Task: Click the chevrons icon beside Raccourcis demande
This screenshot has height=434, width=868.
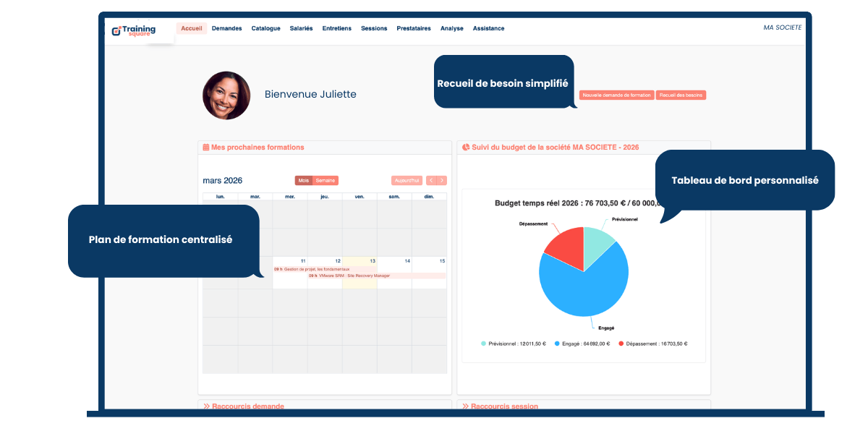Action: coord(206,407)
